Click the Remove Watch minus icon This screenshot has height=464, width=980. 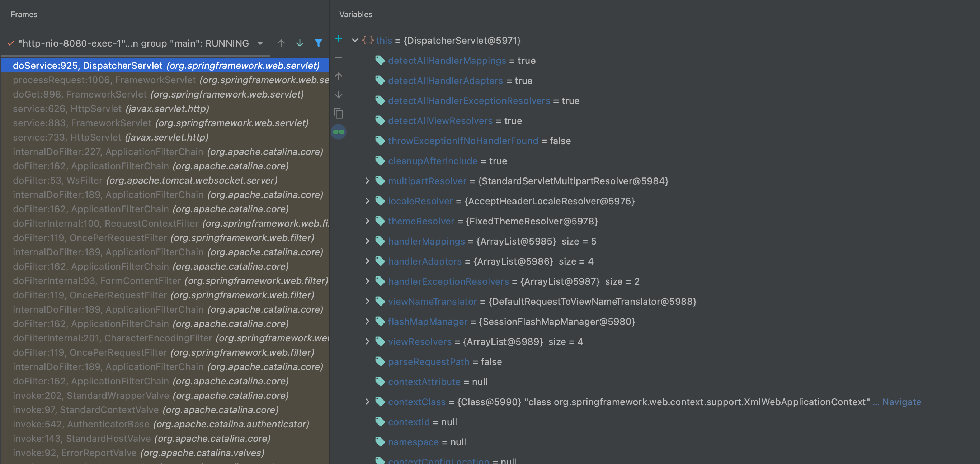338,58
